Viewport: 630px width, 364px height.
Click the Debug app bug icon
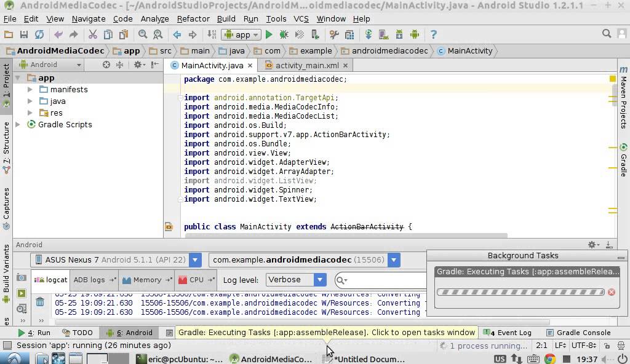click(284, 34)
